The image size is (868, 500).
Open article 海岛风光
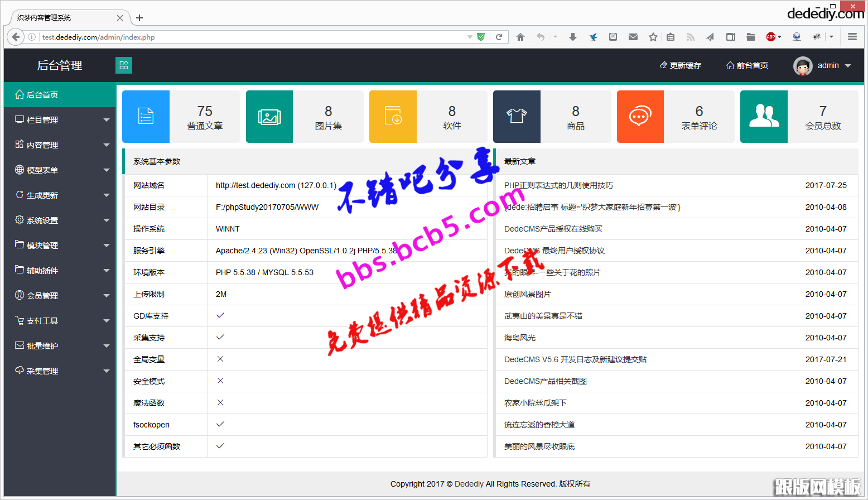point(520,338)
